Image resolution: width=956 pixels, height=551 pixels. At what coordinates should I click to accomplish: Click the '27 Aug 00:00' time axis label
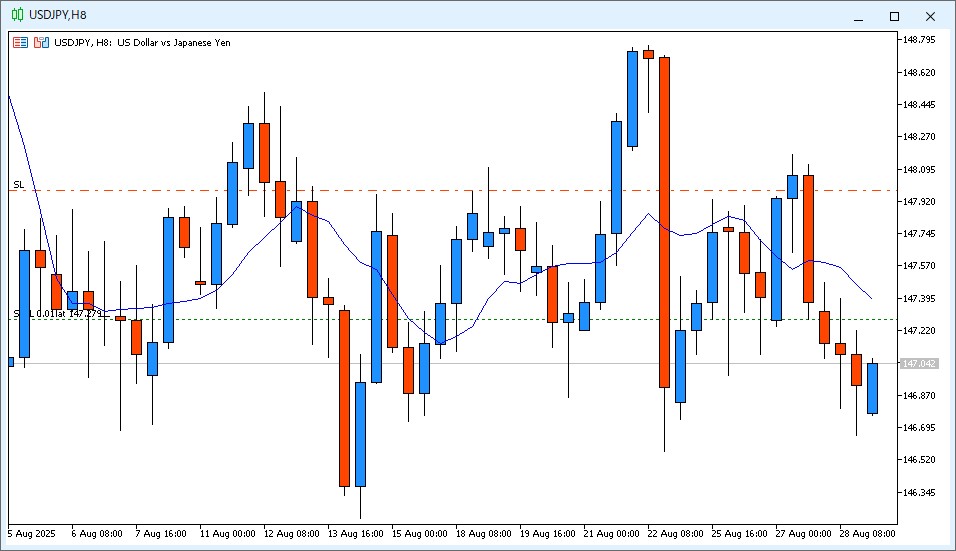point(804,534)
